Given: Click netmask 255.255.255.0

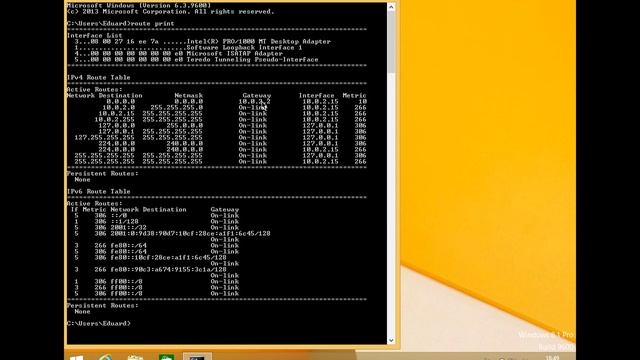Looking at the screenshot, I should pos(176,108).
